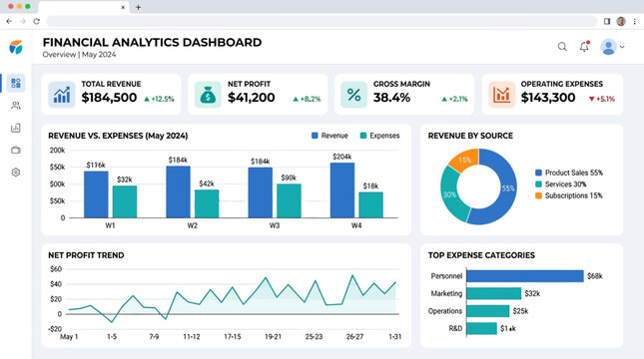Click the $41,200 net profit value
Screen dimensions: 644x359
[x=252, y=98]
